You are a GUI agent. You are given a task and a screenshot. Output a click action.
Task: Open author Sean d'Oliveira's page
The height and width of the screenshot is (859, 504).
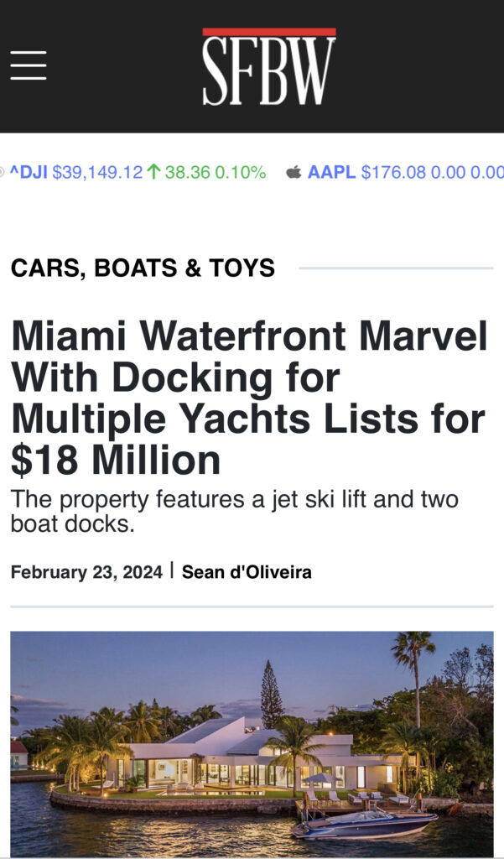click(x=247, y=572)
